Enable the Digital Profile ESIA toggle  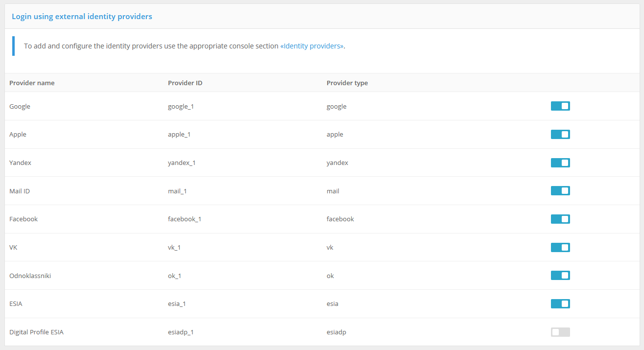(x=560, y=332)
